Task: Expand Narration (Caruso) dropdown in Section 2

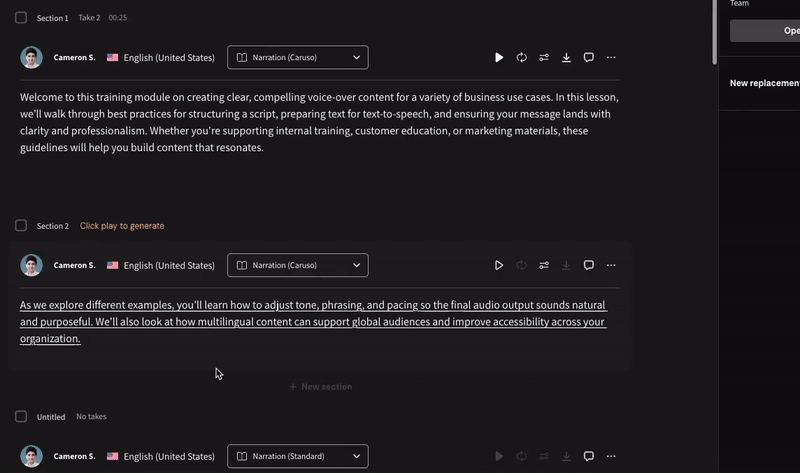Action: click(x=297, y=266)
